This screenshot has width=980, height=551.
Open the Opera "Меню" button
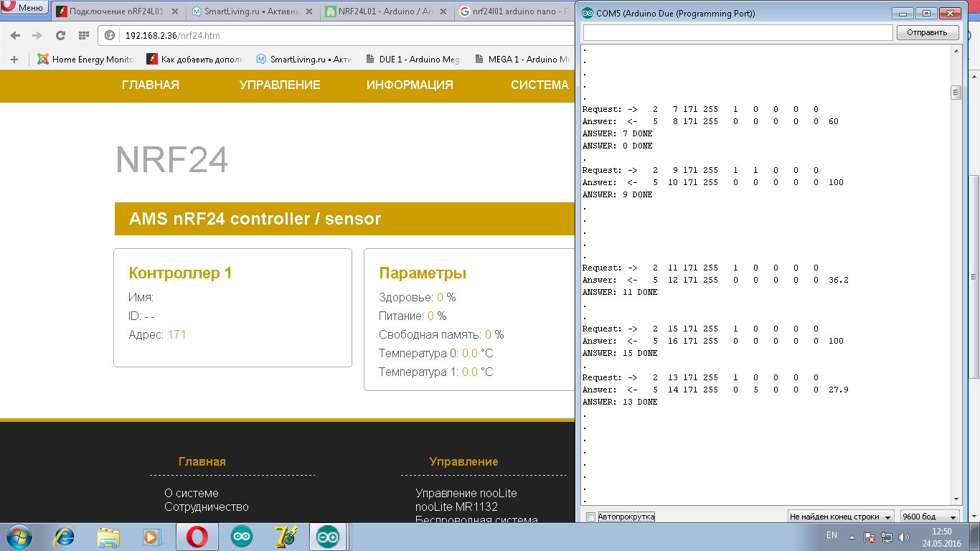tap(24, 8)
